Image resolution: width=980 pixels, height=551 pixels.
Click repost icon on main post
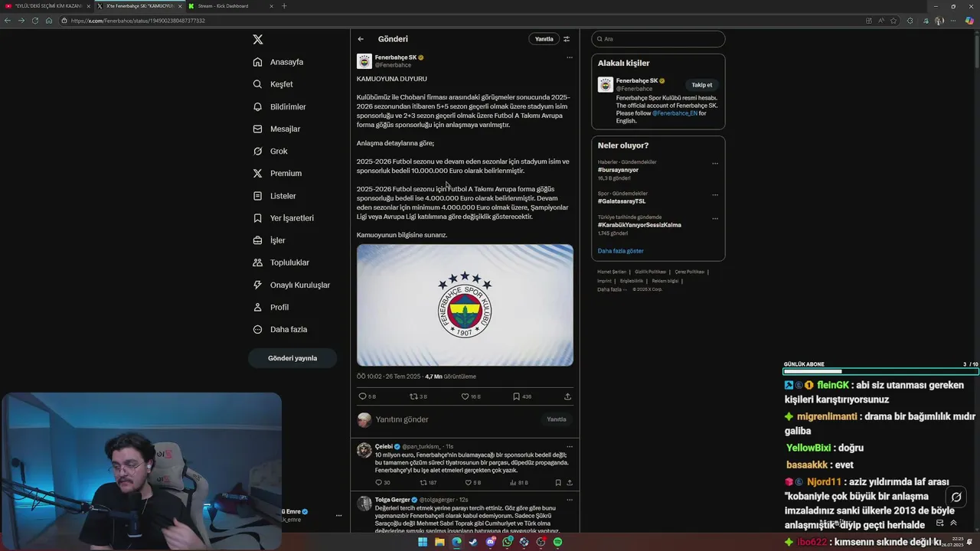413,396
